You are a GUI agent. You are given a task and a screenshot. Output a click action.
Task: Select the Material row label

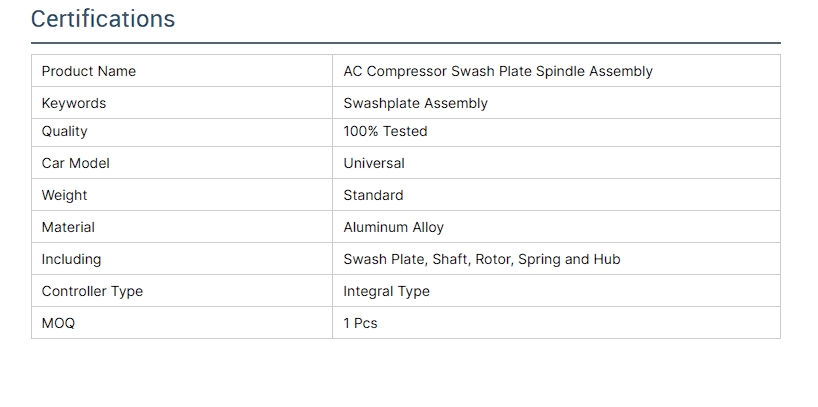pyautogui.click(x=69, y=227)
